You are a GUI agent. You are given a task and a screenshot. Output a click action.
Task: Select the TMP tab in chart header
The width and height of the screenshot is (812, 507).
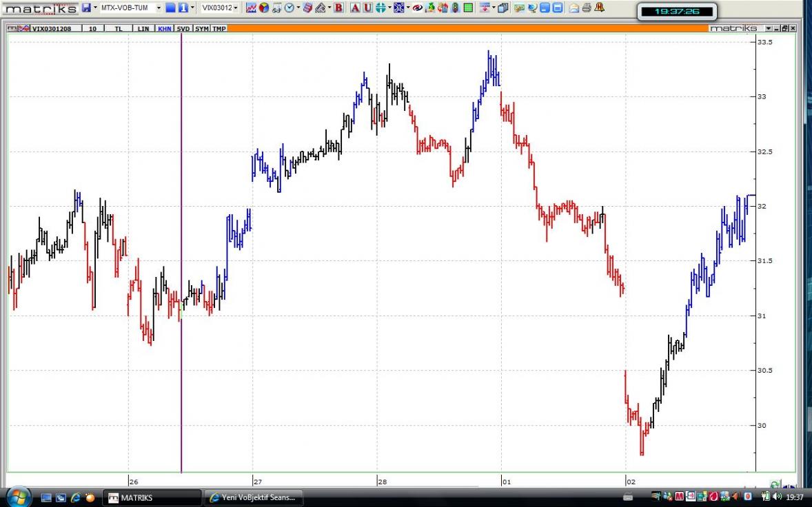219,28
